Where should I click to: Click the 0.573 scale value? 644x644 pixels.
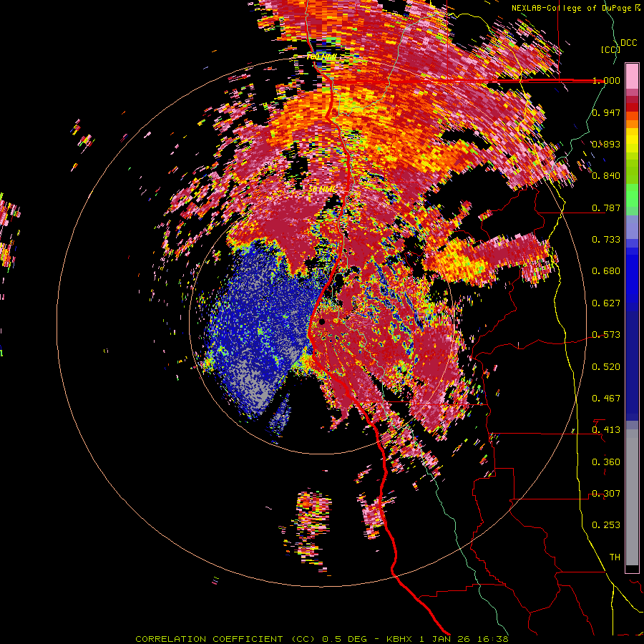[x=606, y=335]
